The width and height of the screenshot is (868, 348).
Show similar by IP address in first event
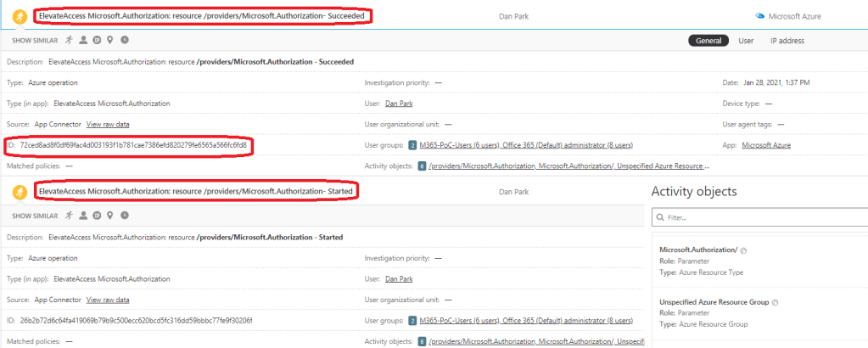[x=97, y=40]
